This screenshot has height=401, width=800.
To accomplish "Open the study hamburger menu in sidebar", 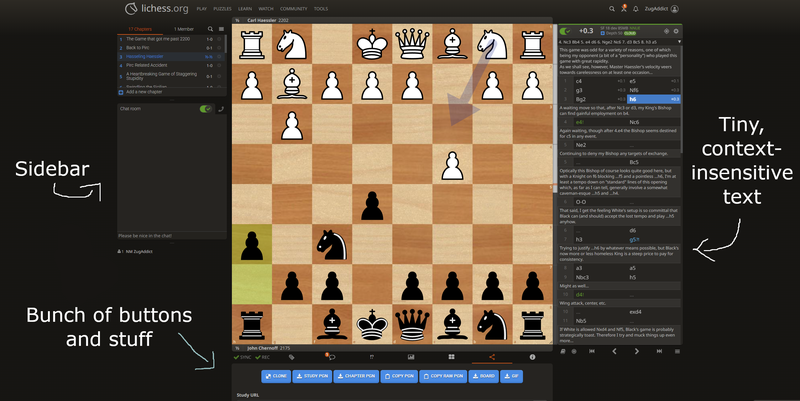I will point(221,29).
